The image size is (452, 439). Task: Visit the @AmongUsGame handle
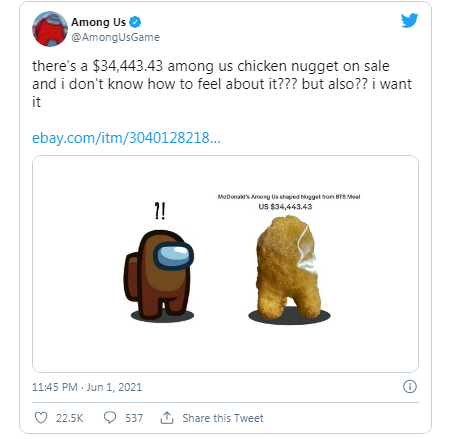pyautogui.click(x=115, y=37)
